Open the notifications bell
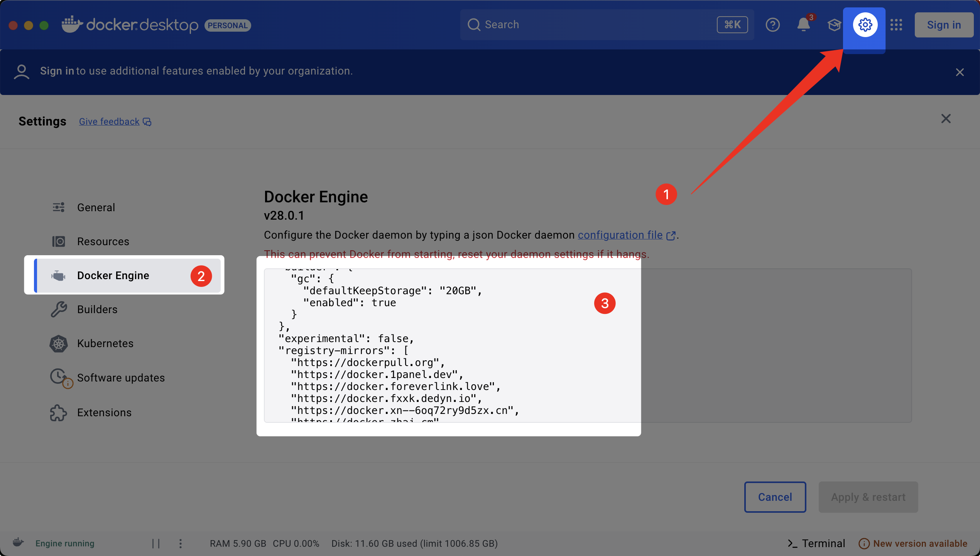This screenshot has height=556, width=980. tap(803, 25)
